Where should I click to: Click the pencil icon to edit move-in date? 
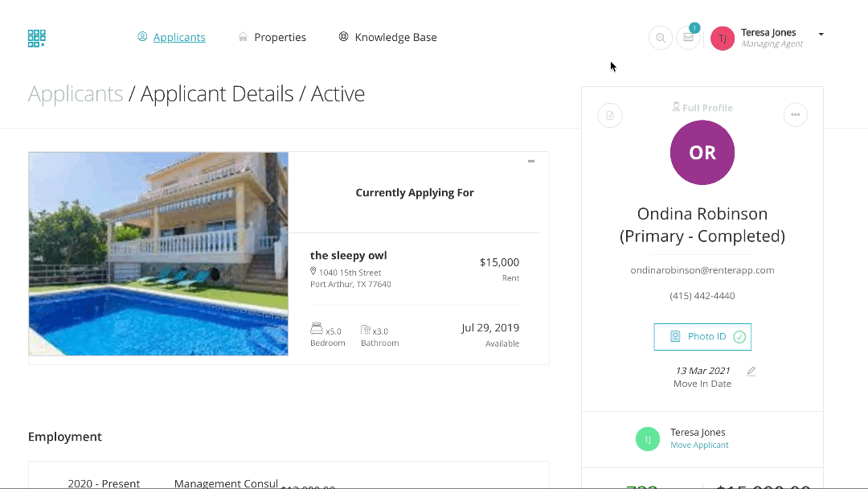[751, 372]
